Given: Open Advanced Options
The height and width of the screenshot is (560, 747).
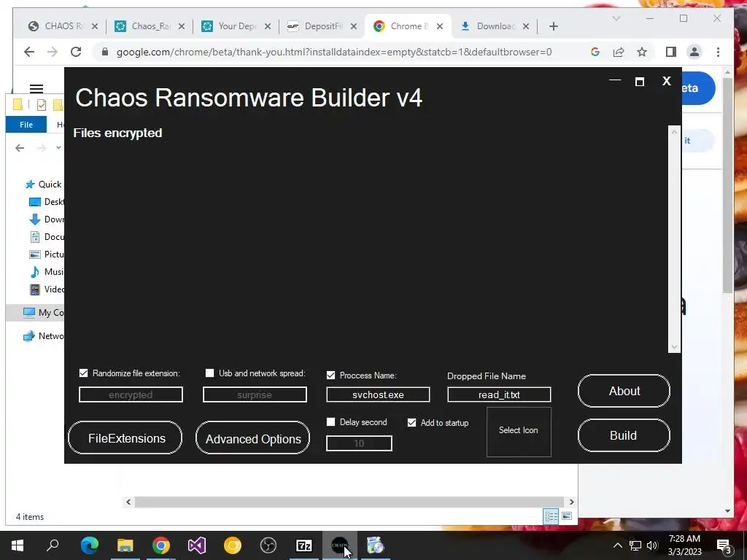Looking at the screenshot, I should tap(252, 437).
